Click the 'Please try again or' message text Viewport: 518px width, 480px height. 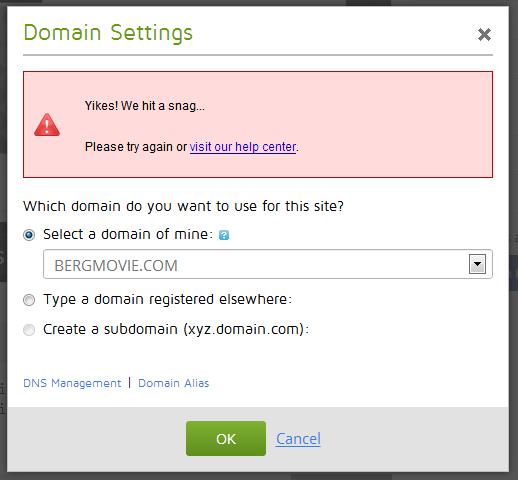click(136, 147)
